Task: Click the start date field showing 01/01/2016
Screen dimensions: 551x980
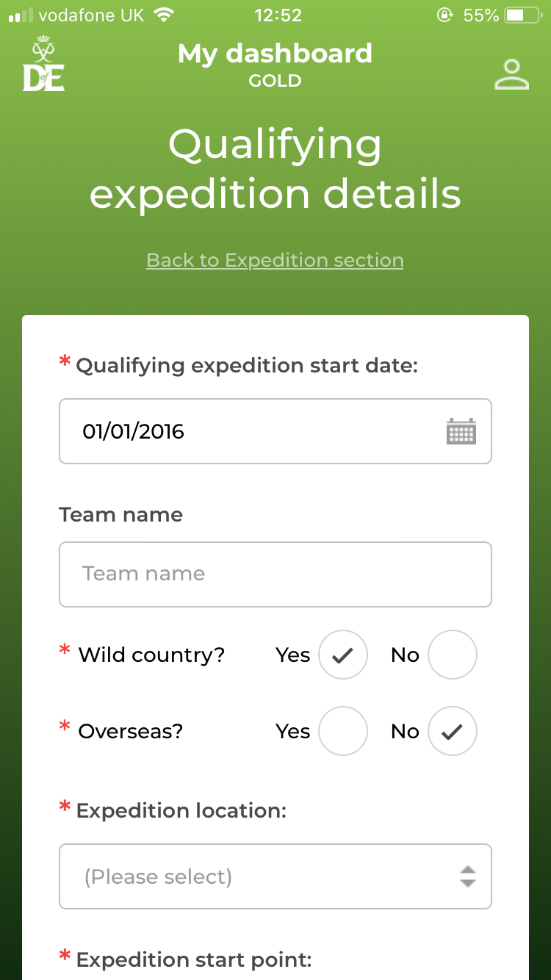Action: coord(275,431)
